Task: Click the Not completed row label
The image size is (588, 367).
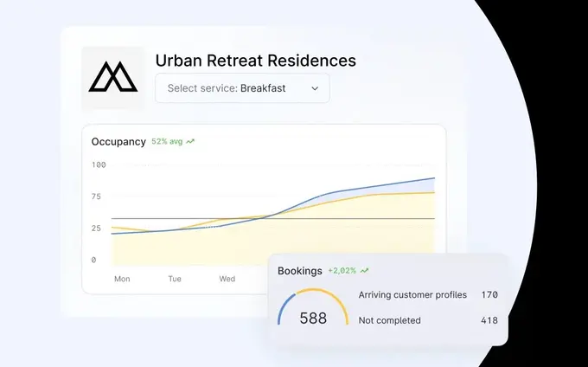Action: point(390,320)
